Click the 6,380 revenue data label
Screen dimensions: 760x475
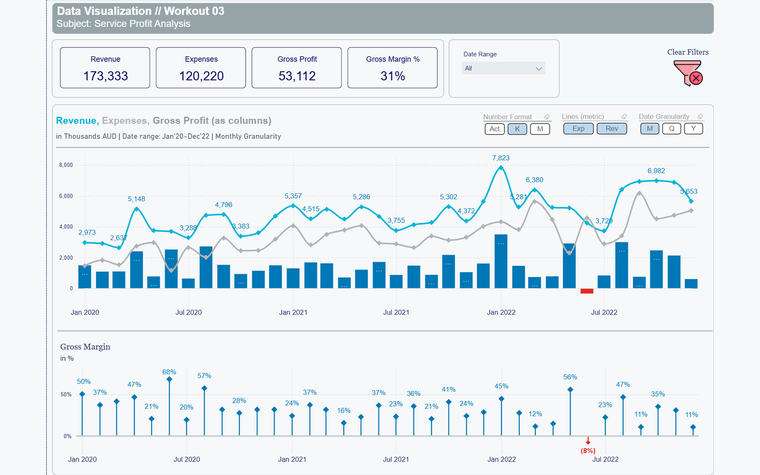[534, 180]
